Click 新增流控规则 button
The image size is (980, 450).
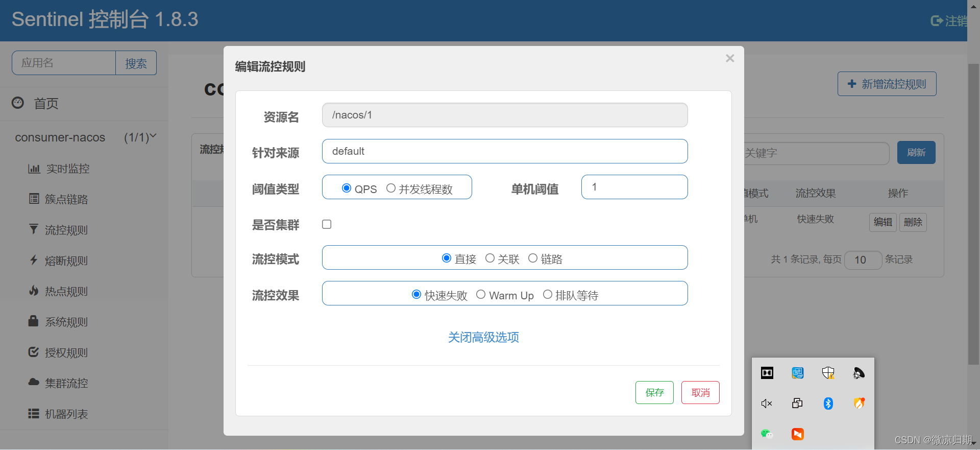(x=887, y=84)
